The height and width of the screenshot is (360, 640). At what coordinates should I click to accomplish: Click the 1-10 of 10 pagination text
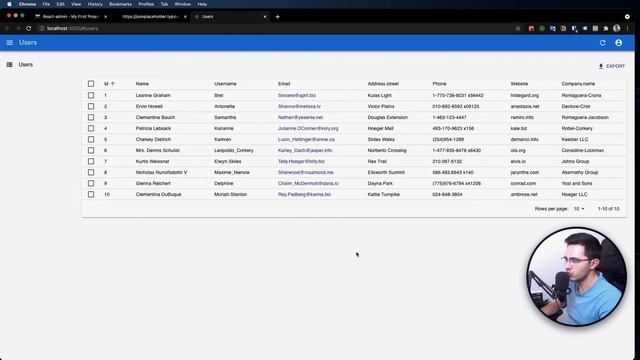coord(608,209)
